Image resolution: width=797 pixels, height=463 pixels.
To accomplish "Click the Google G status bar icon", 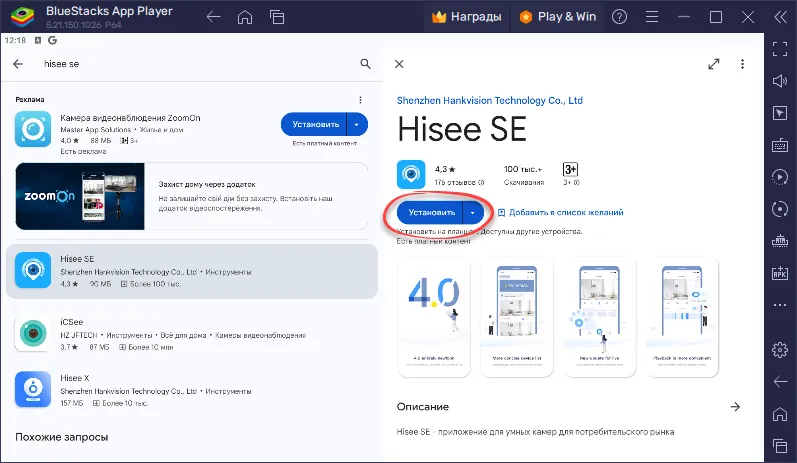I will (52, 40).
